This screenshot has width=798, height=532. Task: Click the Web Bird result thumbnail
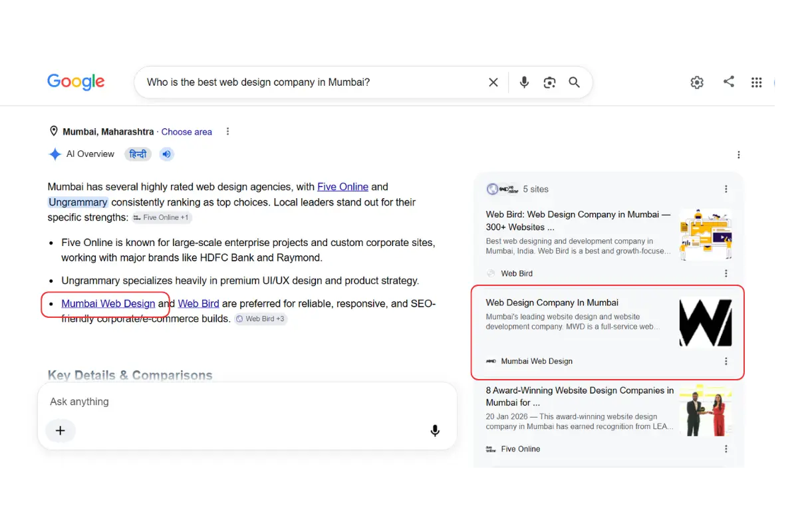click(x=706, y=235)
